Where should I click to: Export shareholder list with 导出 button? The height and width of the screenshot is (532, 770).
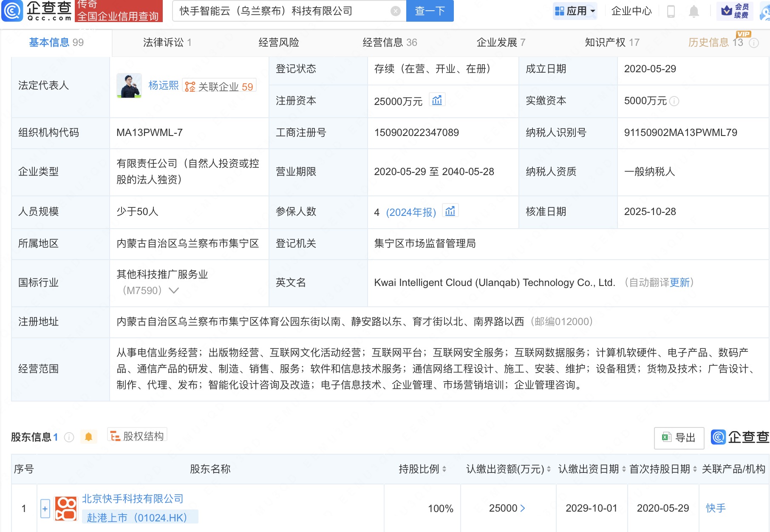pos(679,438)
